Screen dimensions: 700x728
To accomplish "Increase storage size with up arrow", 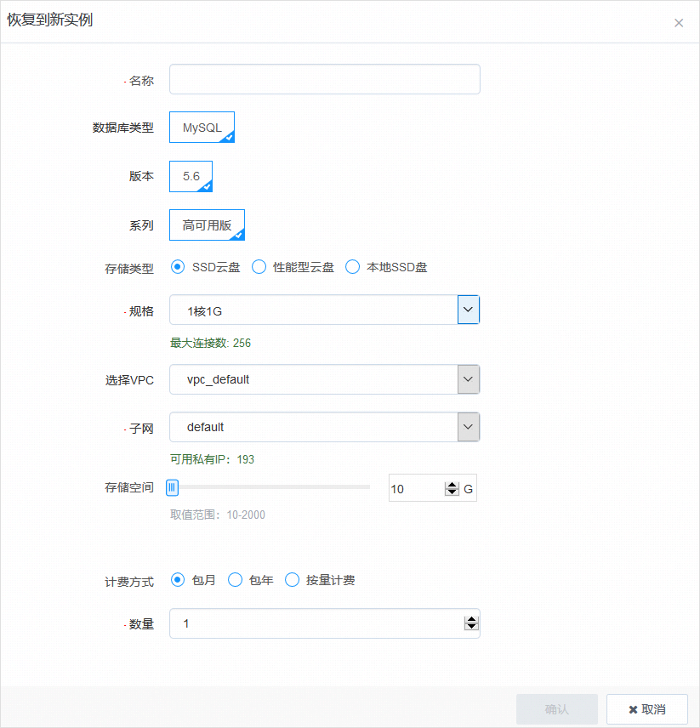I will tap(452, 485).
